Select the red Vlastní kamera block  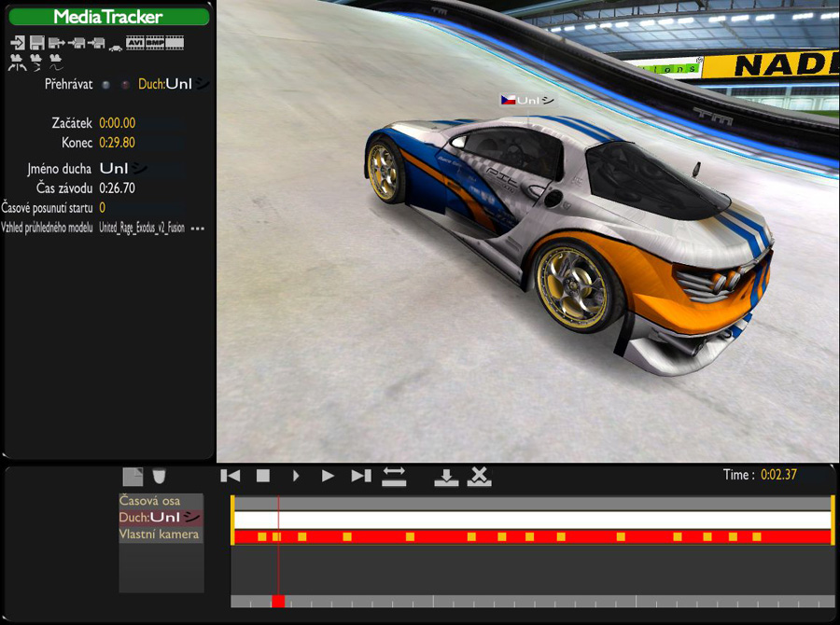pyautogui.click(x=533, y=536)
